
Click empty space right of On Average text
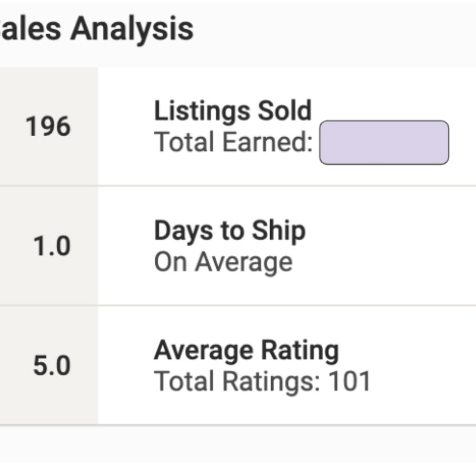(x=381, y=262)
